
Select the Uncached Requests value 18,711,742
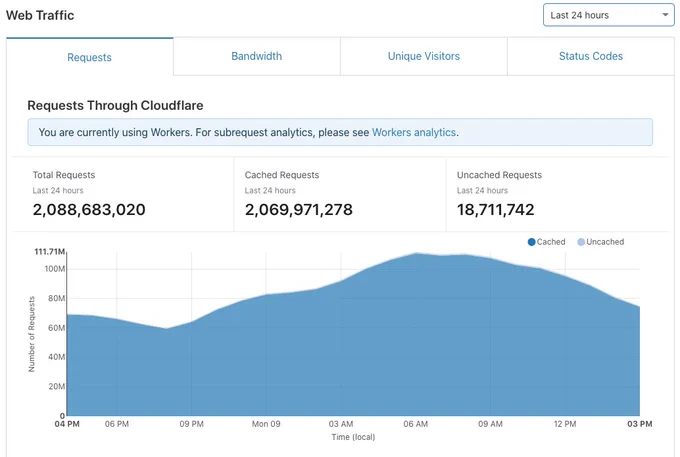click(x=495, y=210)
